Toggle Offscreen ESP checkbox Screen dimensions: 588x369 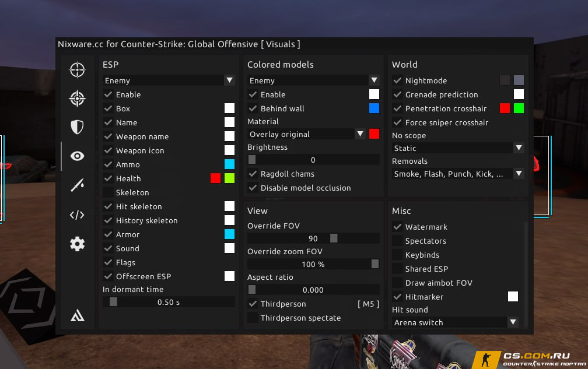point(108,276)
